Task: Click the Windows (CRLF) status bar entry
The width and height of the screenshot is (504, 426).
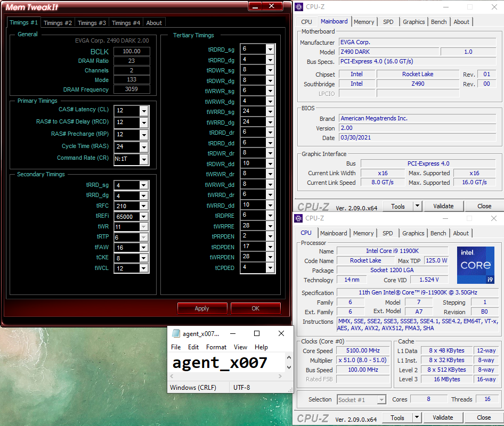Action: click(193, 388)
